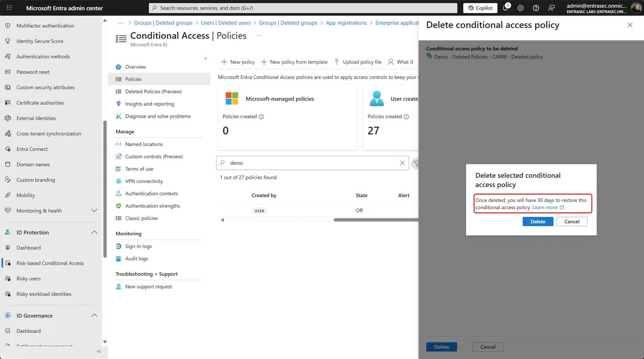
Task: Open the What if tool
Action: pyautogui.click(x=400, y=62)
